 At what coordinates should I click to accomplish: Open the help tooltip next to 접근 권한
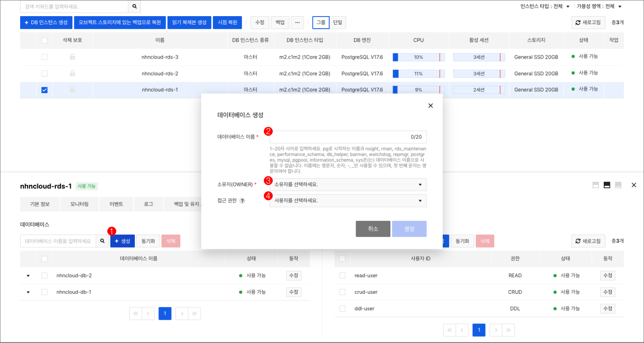click(x=242, y=201)
